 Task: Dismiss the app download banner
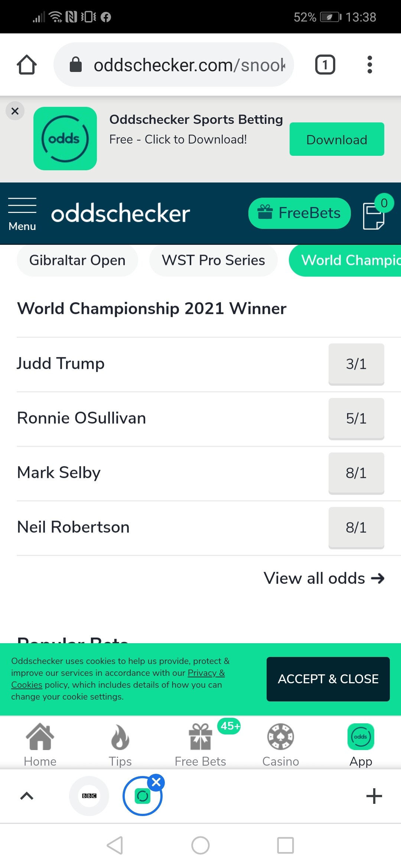[x=15, y=111]
